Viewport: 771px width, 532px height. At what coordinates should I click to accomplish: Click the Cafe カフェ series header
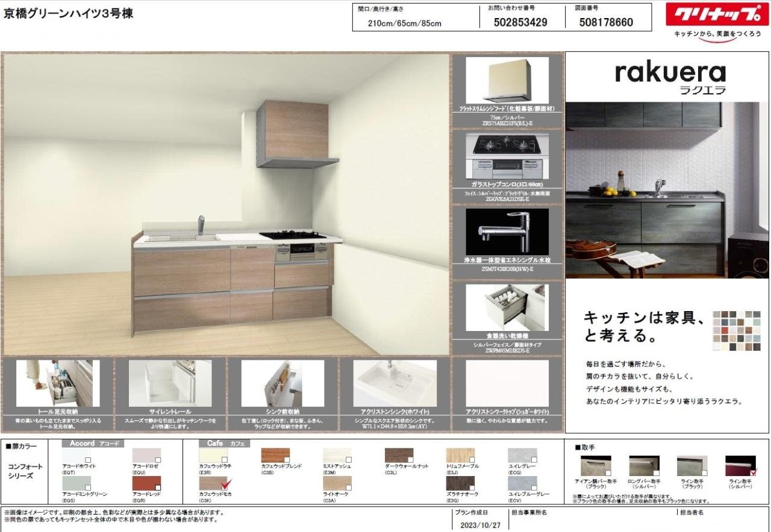(226, 443)
